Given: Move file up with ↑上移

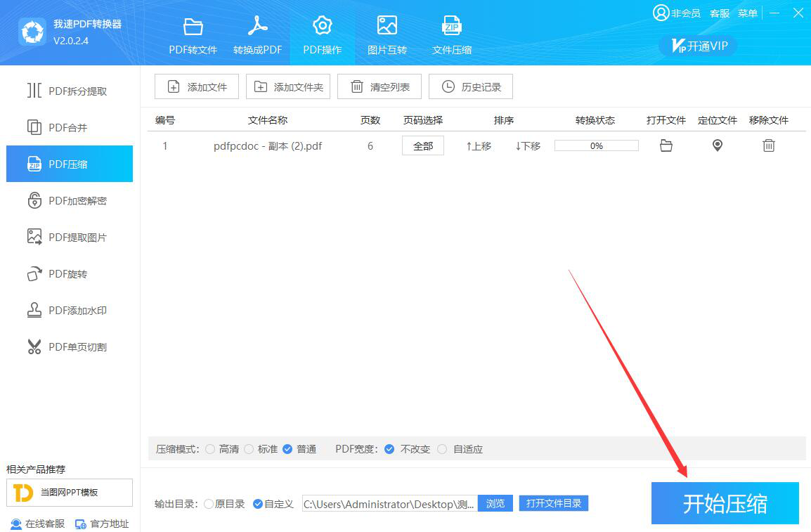Looking at the screenshot, I should pos(479,146).
